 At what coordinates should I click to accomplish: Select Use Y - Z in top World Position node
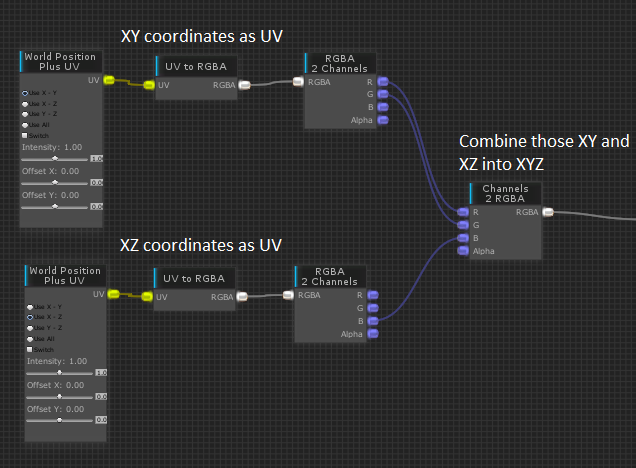coord(39,114)
